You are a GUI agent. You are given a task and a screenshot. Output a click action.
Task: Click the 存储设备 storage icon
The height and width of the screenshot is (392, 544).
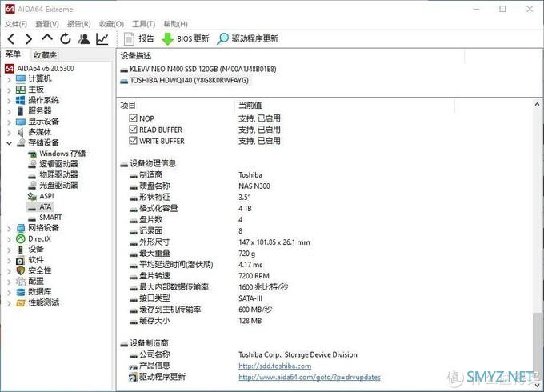coord(21,142)
